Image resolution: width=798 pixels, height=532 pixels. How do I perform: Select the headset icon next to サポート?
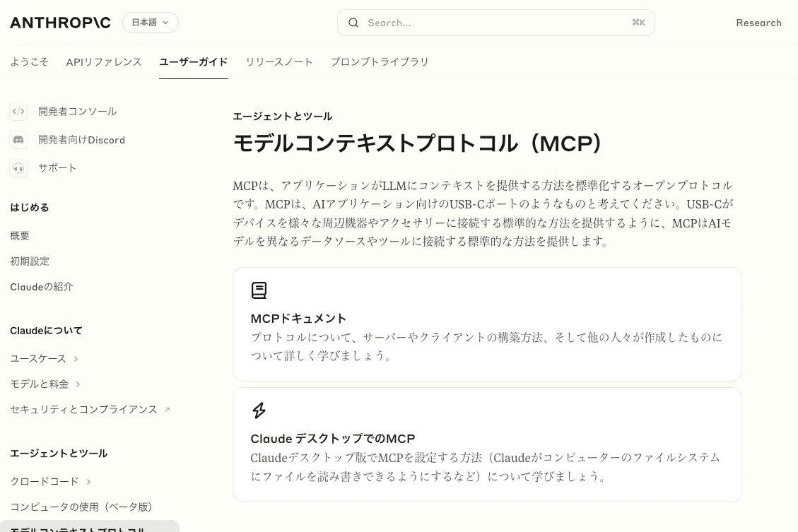click(x=18, y=168)
